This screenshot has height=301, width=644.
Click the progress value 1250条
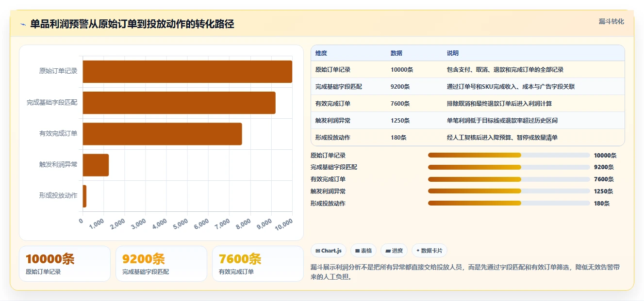pos(604,191)
